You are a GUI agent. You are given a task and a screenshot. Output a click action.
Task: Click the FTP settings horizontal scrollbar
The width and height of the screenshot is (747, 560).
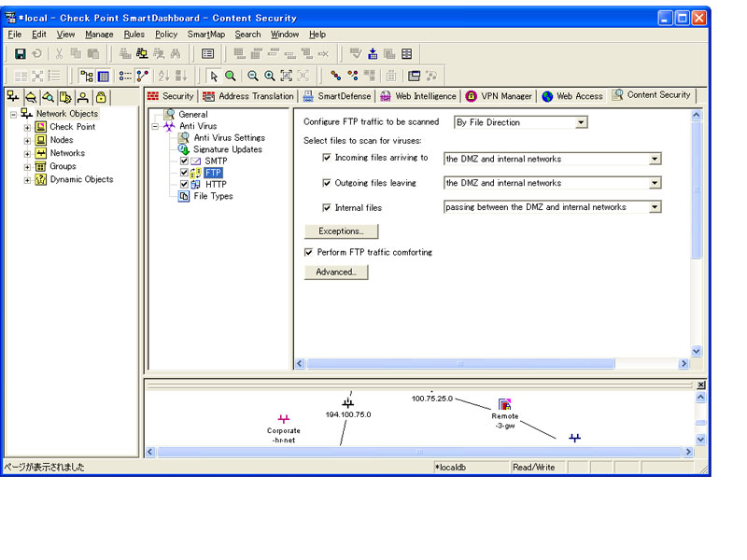[x=460, y=364]
